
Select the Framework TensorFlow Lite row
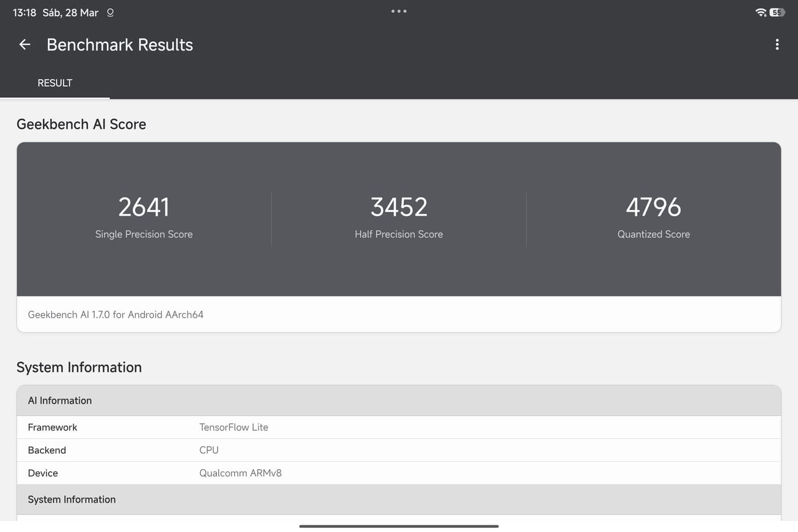click(x=399, y=427)
